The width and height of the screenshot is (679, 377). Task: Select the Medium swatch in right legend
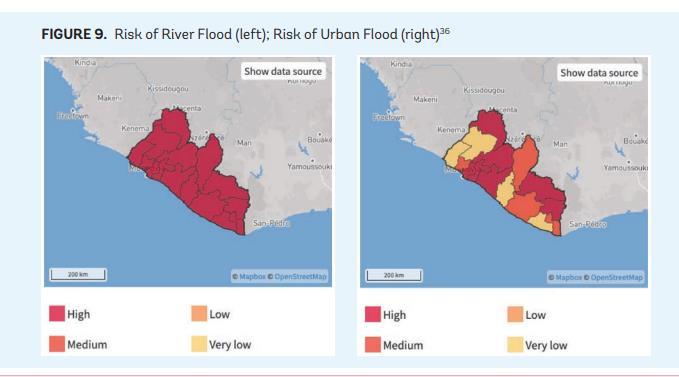click(373, 345)
